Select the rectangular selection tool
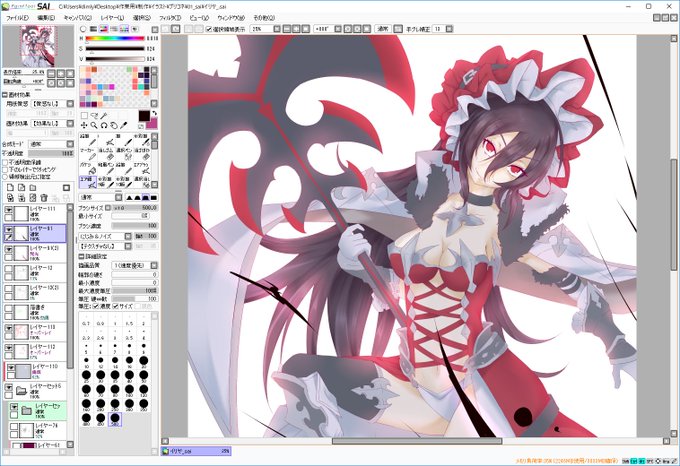 click(85, 116)
